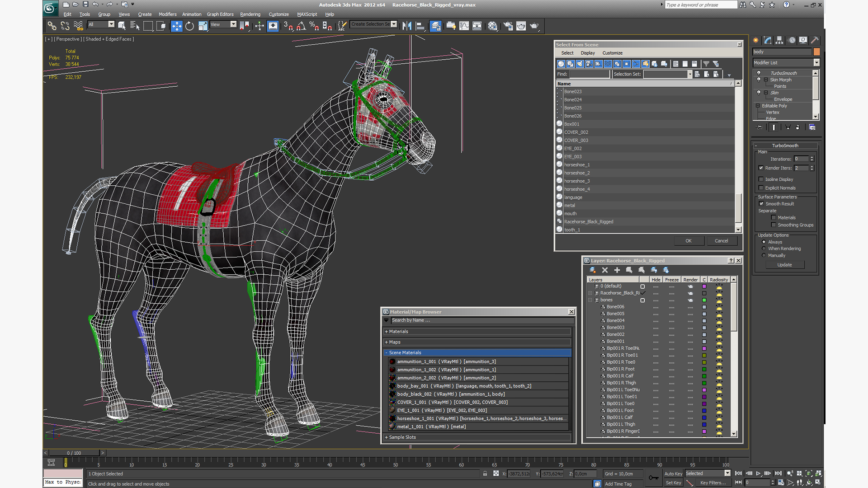This screenshot has width=868, height=488.
Task: Click Configure Modifier Sets icon
Action: tap(812, 127)
